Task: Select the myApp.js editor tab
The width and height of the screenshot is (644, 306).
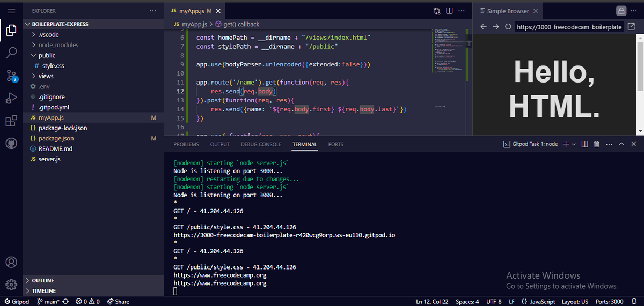Action: click(195, 11)
